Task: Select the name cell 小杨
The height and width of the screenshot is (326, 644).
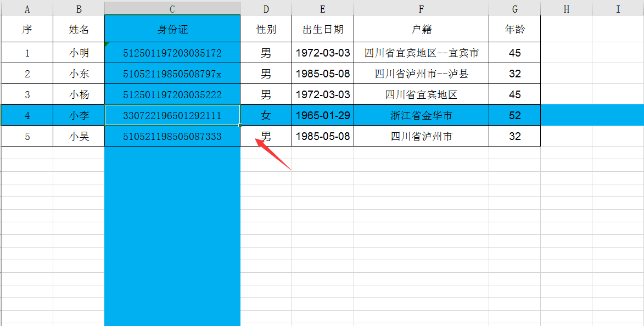Action: (79, 94)
